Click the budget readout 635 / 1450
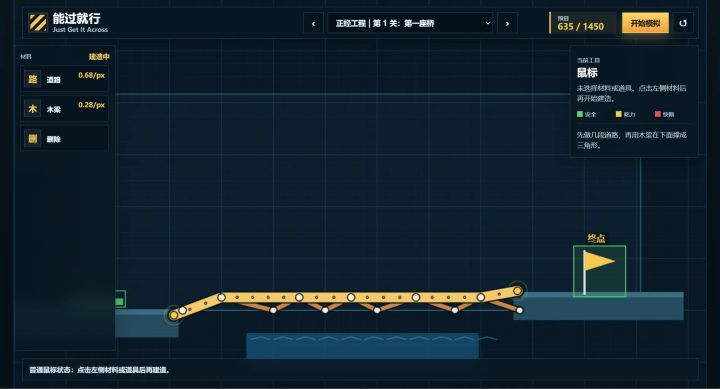 pos(580,27)
